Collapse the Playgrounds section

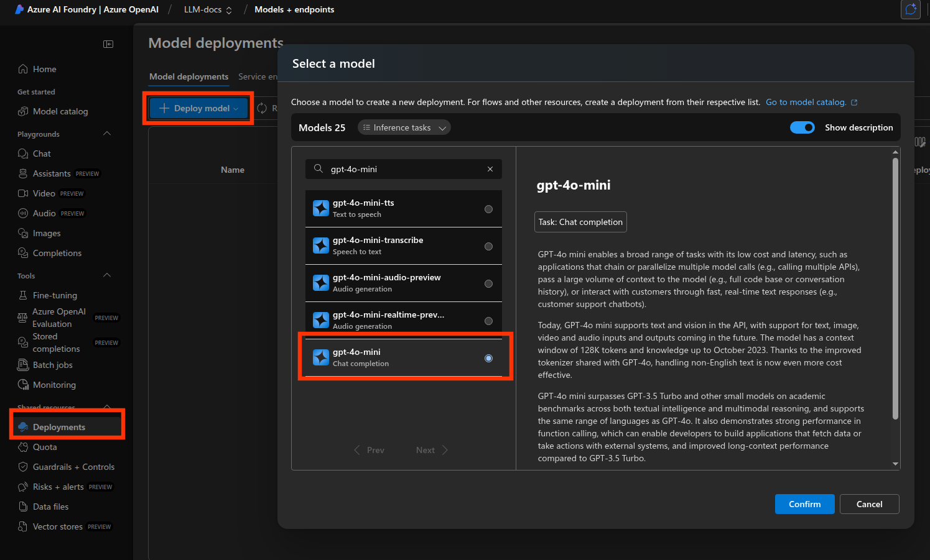(107, 134)
